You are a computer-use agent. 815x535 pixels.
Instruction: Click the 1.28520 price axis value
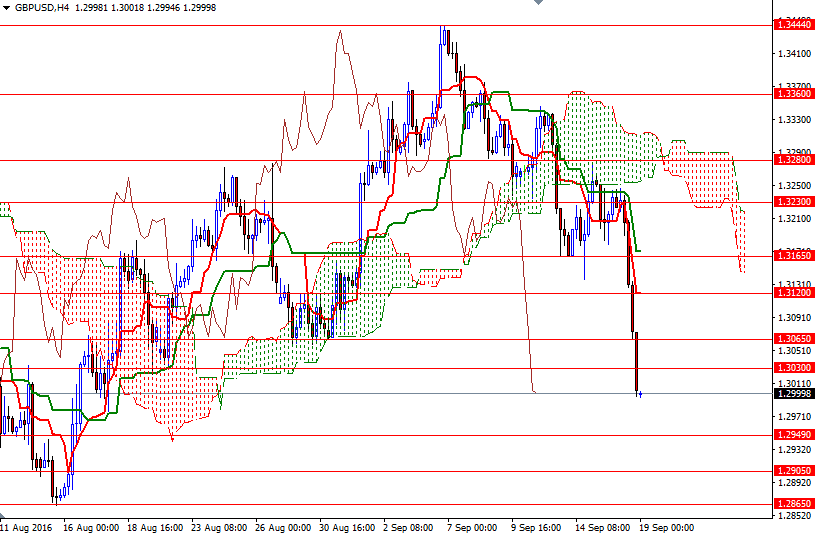click(794, 515)
